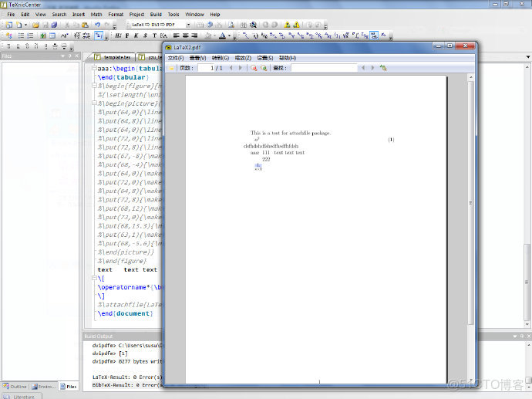
Task: Collapse the %\begin{picture} fold marker
Action: point(94,103)
